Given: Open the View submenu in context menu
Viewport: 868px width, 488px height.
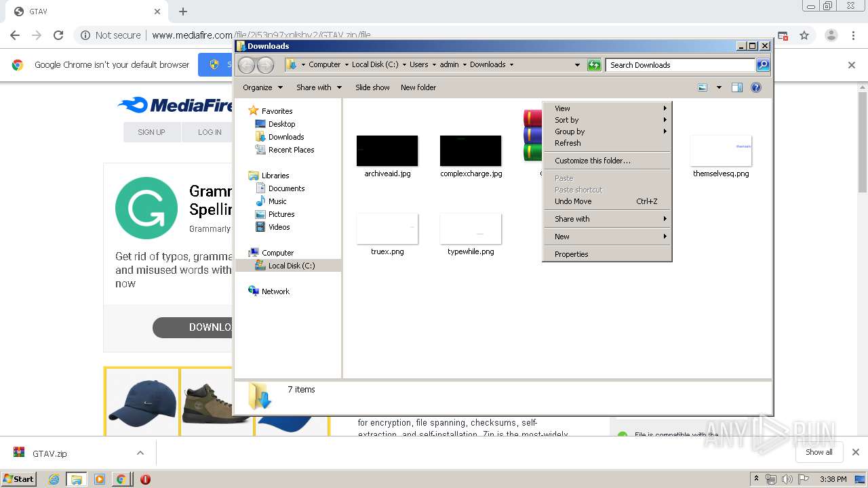Looking at the screenshot, I should 607,108.
